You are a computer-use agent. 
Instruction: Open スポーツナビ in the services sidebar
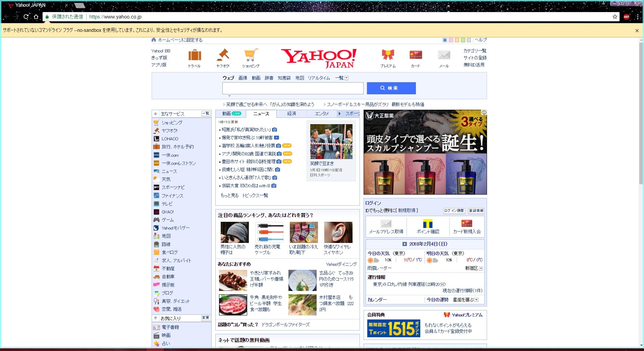click(173, 188)
